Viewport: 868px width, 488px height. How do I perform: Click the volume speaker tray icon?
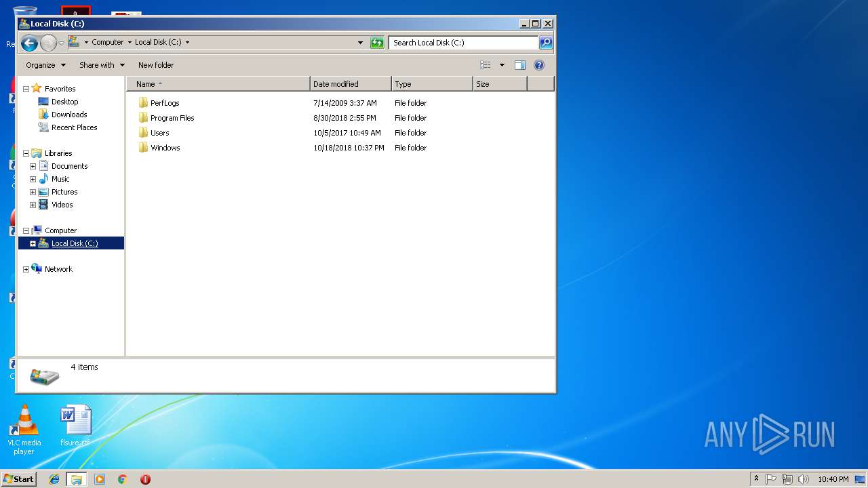[x=804, y=479]
